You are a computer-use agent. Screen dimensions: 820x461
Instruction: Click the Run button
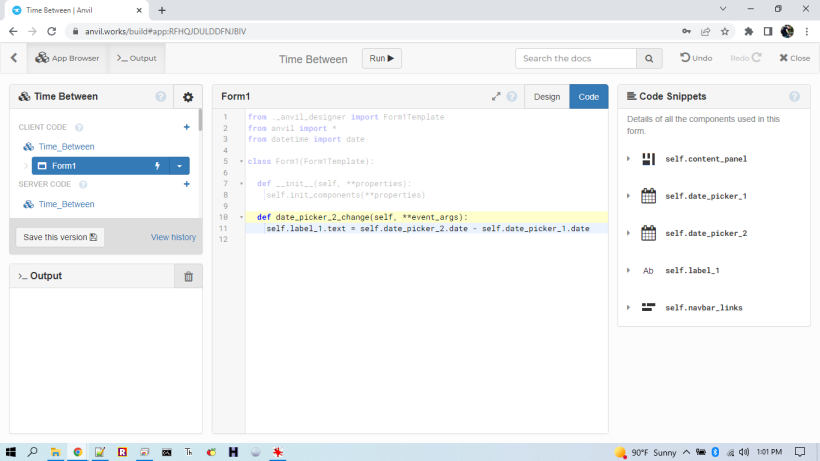tap(382, 58)
